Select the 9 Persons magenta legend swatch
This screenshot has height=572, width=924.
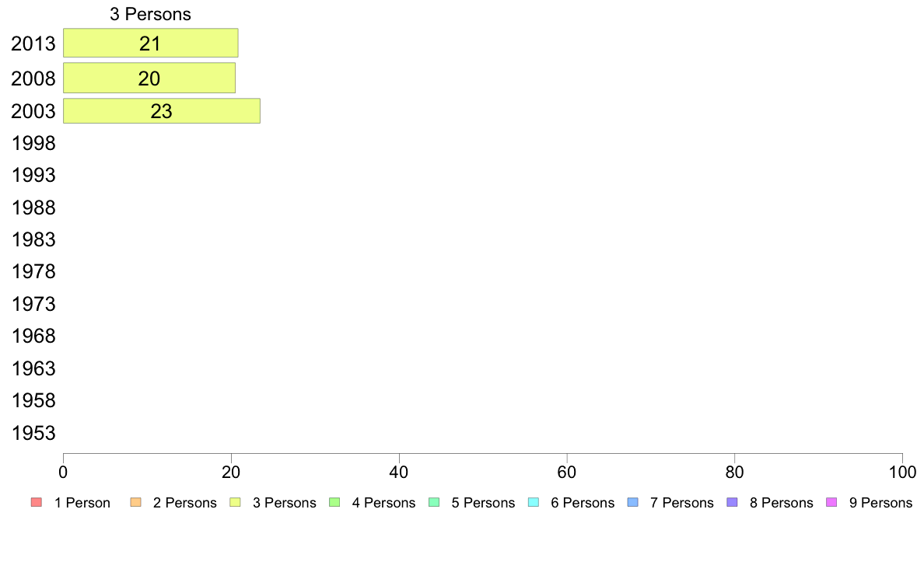click(x=831, y=503)
